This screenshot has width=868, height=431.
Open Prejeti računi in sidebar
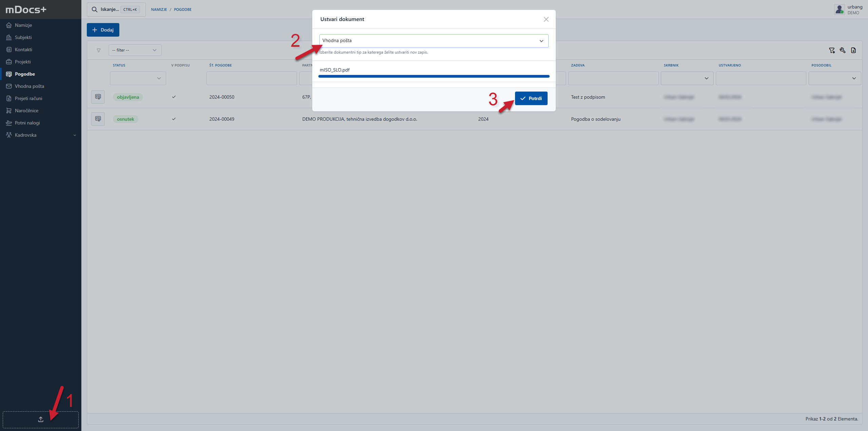point(28,98)
